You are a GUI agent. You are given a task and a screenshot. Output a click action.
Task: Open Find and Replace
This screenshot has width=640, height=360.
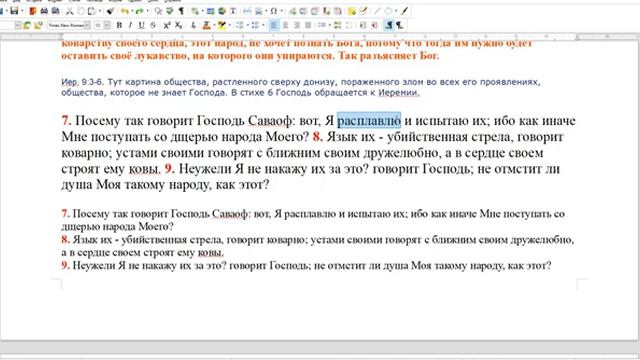(x=158, y=11)
